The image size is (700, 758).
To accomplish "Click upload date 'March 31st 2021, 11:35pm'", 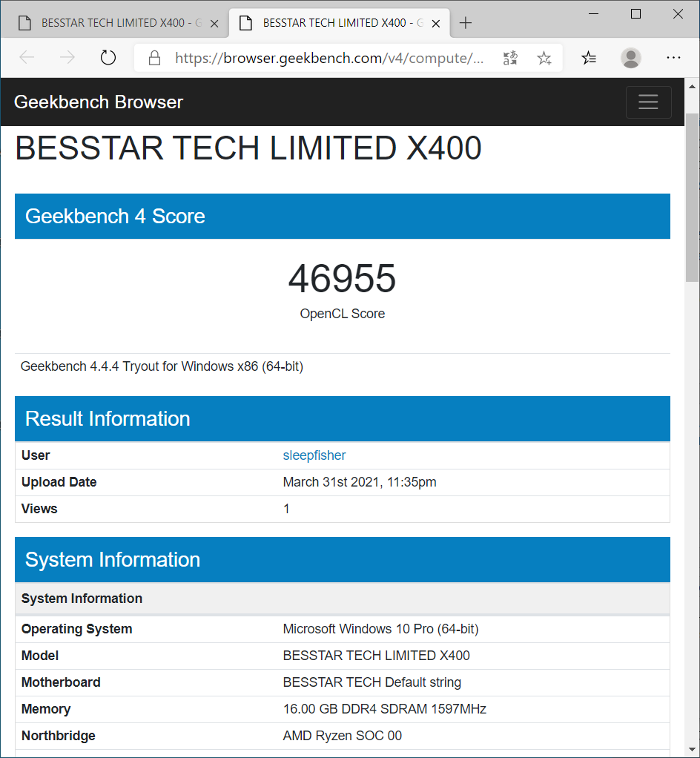I will pyautogui.click(x=360, y=482).
